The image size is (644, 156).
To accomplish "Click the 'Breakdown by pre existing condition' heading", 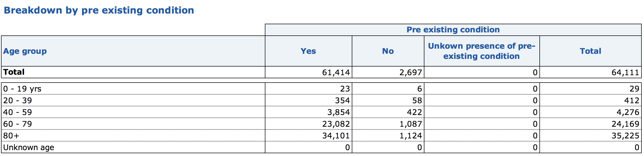I will point(99,10).
